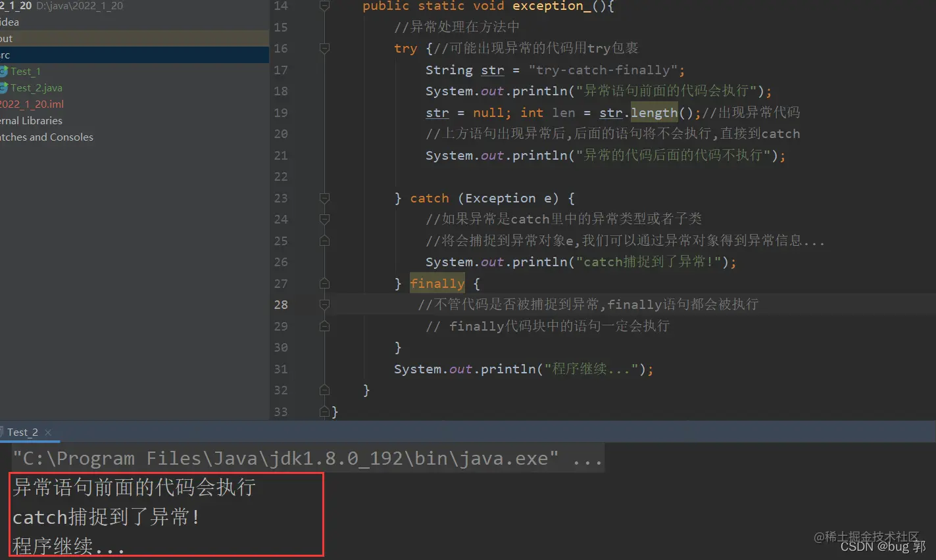Click the null keyword on line 19
Screen dimensions: 936x560
[x=489, y=113]
